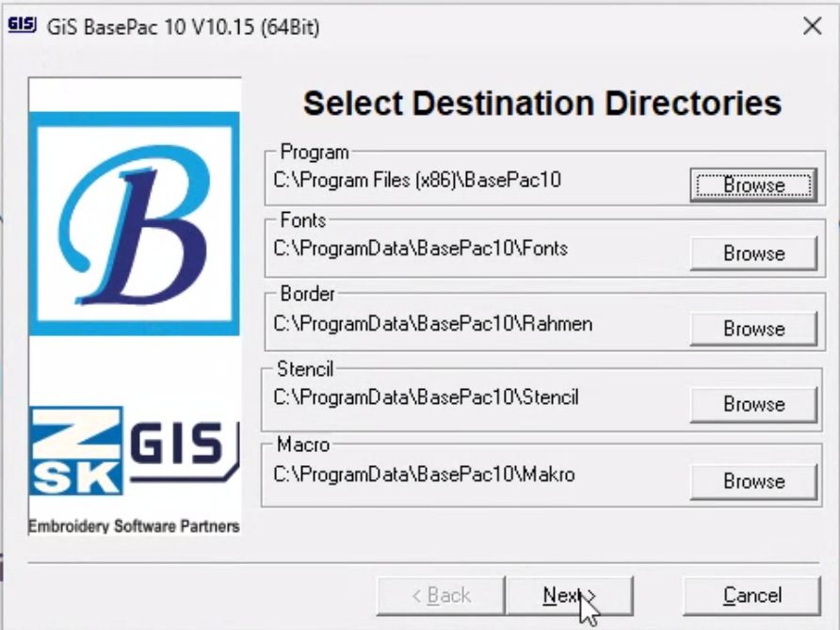Click the Select Destination Directories heading

click(541, 103)
